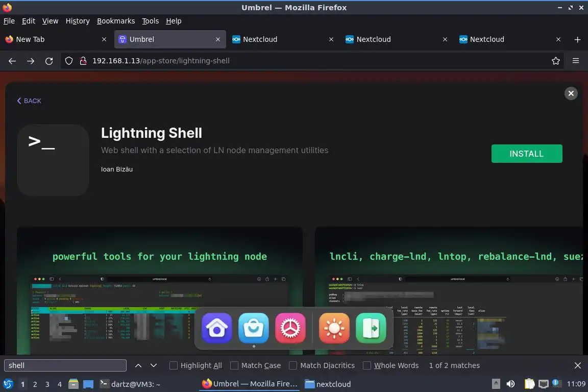Open the Edit menu
Screen dimensions: 588x392
pyautogui.click(x=29, y=21)
